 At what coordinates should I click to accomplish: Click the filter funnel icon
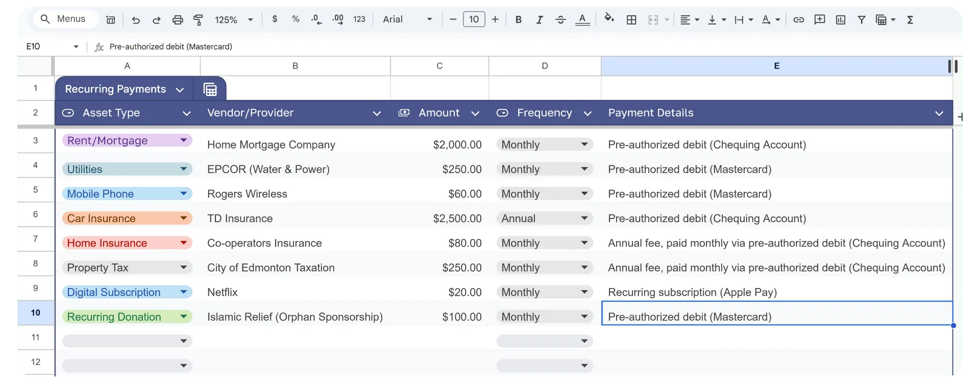[862, 19]
